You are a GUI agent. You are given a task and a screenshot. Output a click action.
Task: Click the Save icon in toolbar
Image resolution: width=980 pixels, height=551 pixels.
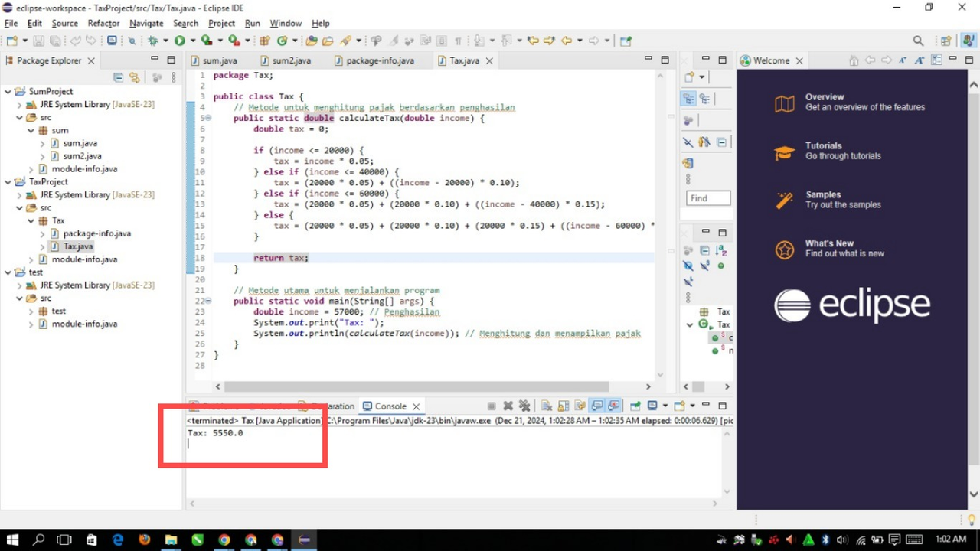point(38,41)
